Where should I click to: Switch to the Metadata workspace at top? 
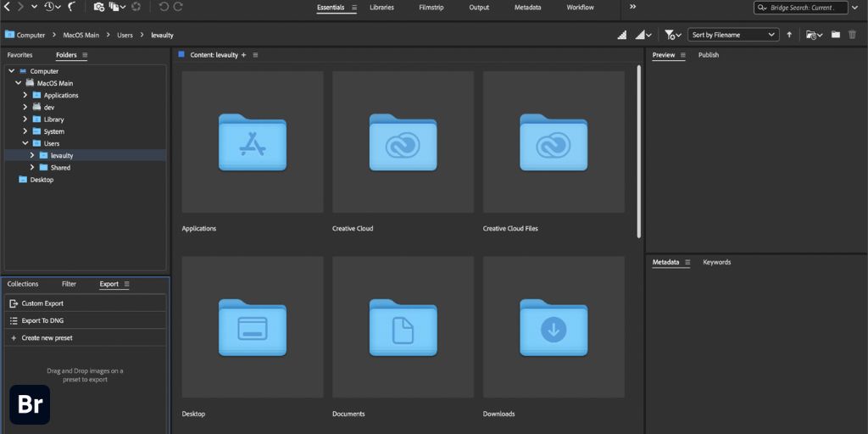click(x=527, y=8)
